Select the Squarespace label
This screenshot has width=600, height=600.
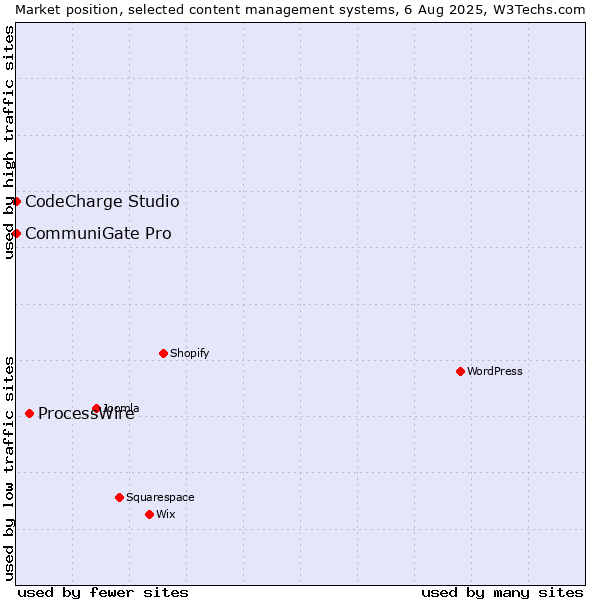click(160, 497)
